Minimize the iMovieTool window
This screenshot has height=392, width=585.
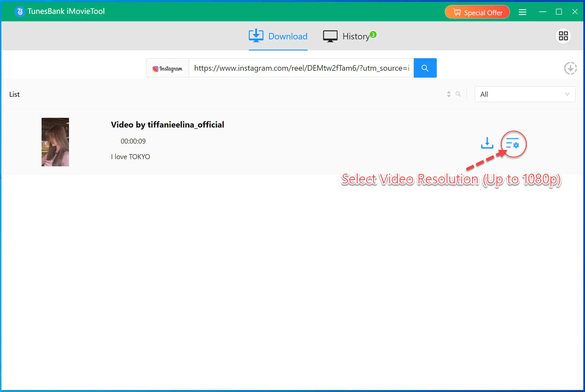(x=542, y=12)
